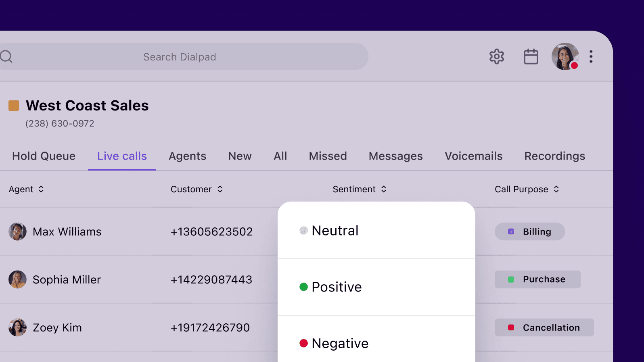This screenshot has width=644, height=362.
Task: Sort by the Agent column arrows
Action: click(41, 189)
